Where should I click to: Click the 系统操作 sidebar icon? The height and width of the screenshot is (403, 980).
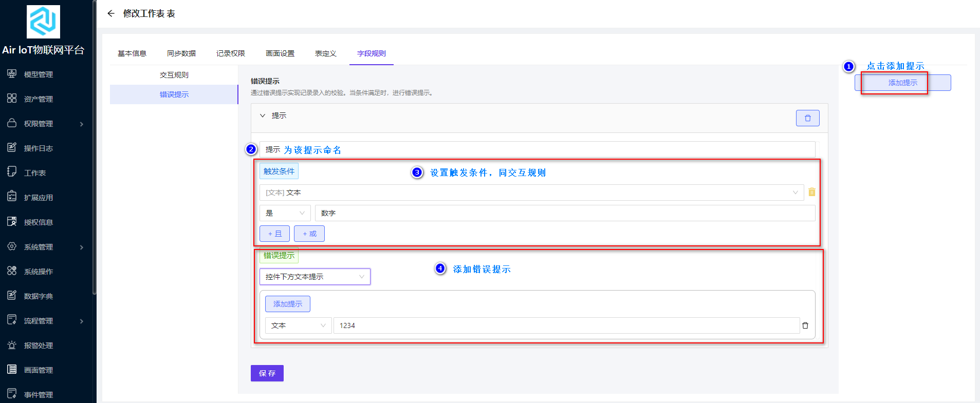(12, 271)
